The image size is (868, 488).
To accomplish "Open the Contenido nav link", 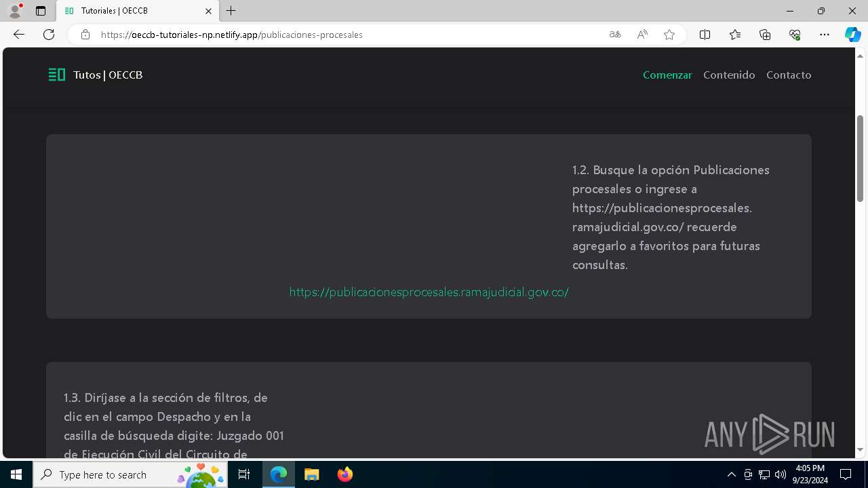I will [729, 75].
